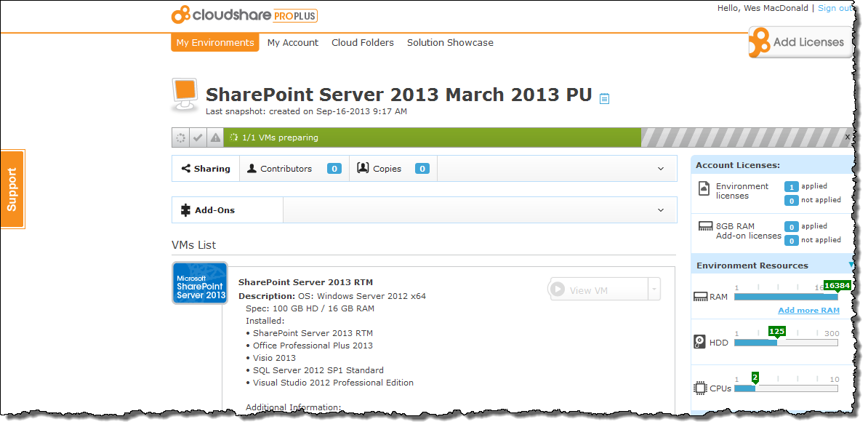Viewport: 868px width, 427px height.
Task: Open the My Account menu
Action: click(x=292, y=43)
